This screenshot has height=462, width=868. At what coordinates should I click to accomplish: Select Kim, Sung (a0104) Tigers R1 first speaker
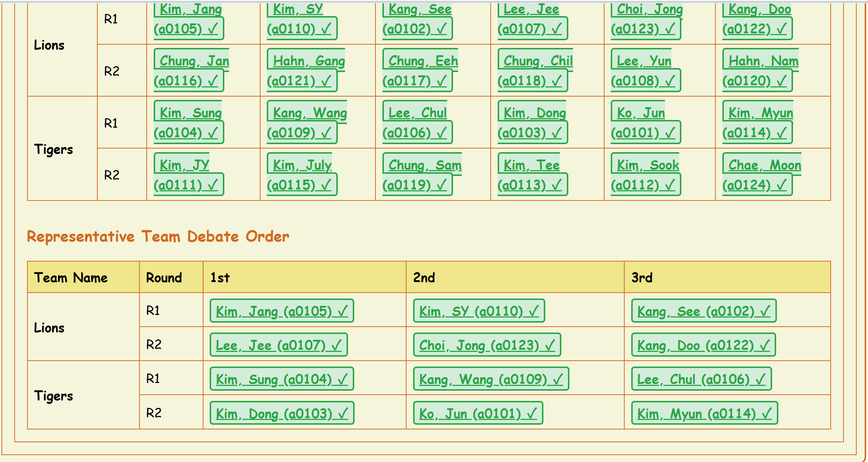coord(281,379)
